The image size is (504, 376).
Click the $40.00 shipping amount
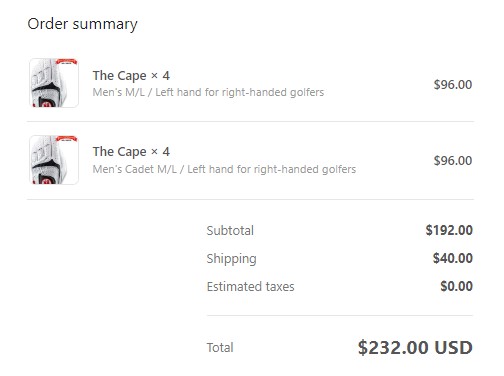(453, 258)
